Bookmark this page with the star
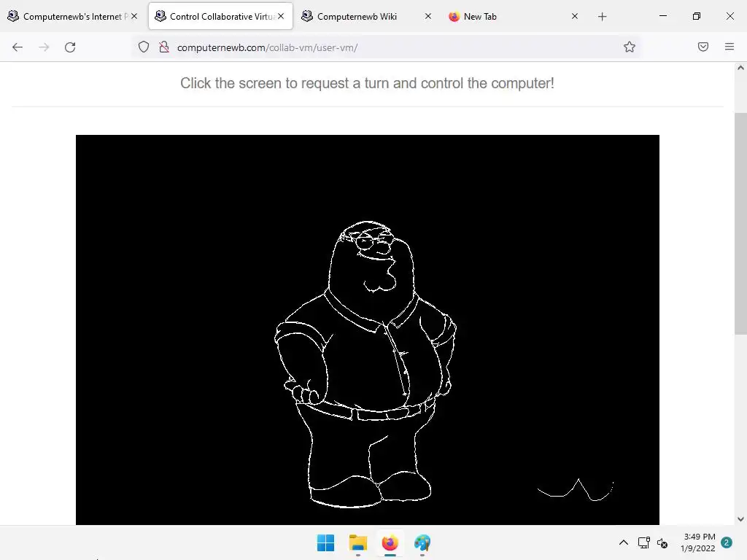Image resolution: width=747 pixels, height=560 pixels. 630,47
